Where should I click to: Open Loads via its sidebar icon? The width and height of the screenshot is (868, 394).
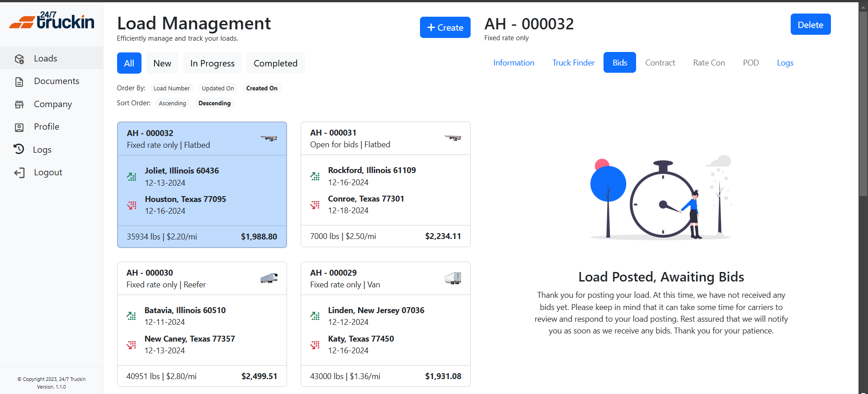(x=19, y=59)
